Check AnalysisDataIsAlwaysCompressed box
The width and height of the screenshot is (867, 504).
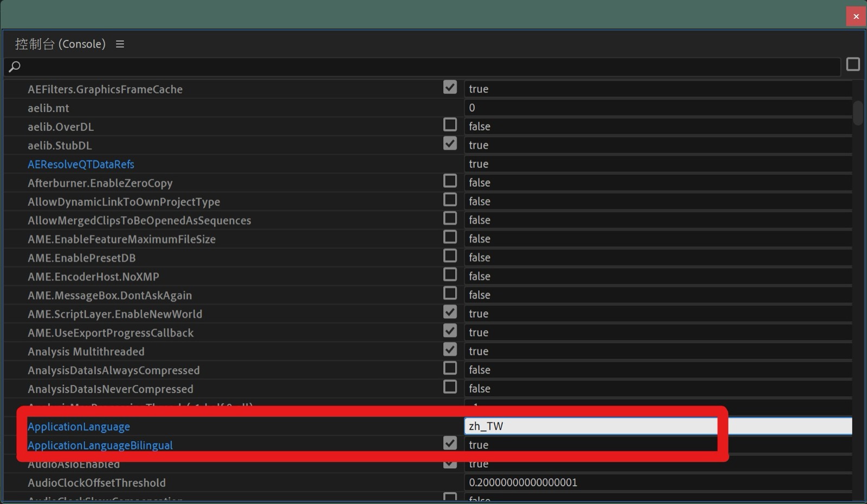point(450,368)
